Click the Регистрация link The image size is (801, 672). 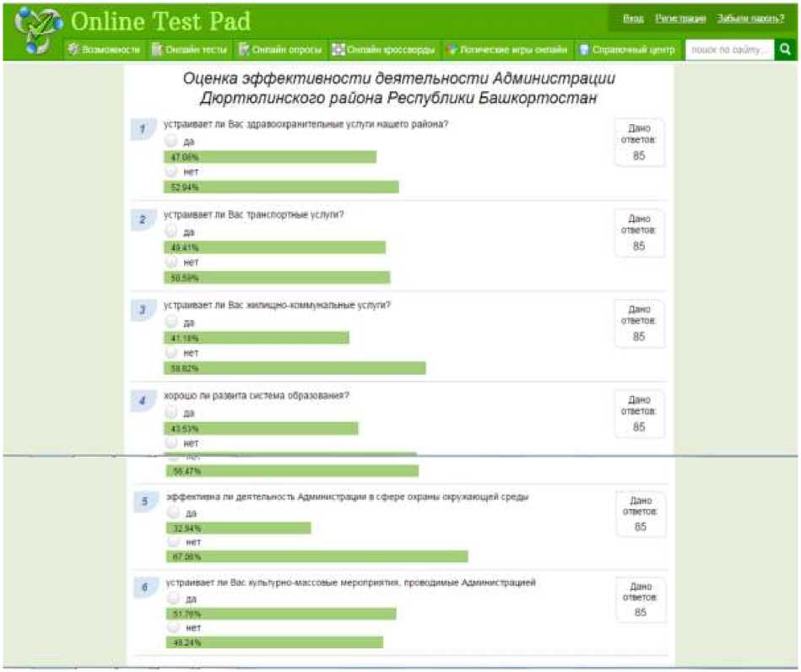point(680,19)
